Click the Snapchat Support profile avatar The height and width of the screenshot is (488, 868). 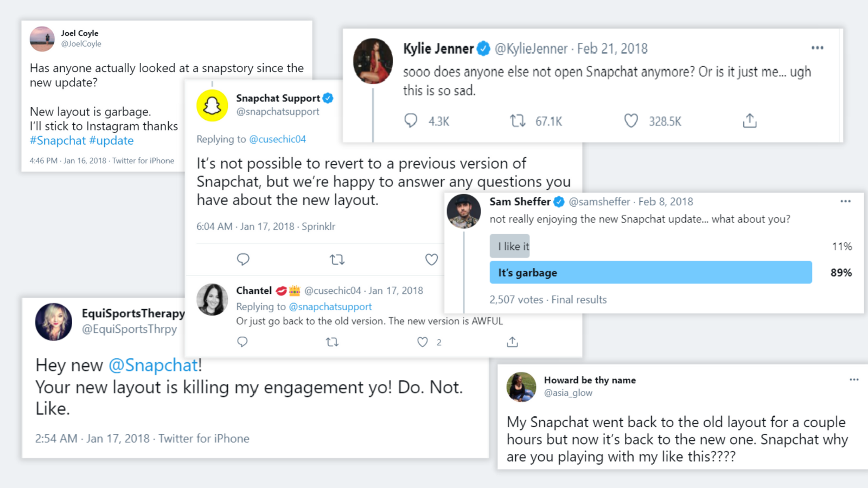pos(212,105)
